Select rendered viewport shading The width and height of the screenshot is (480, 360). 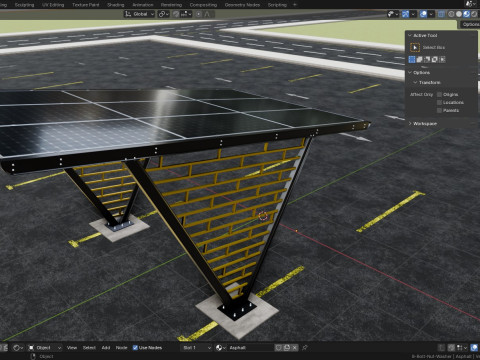(474, 14)
